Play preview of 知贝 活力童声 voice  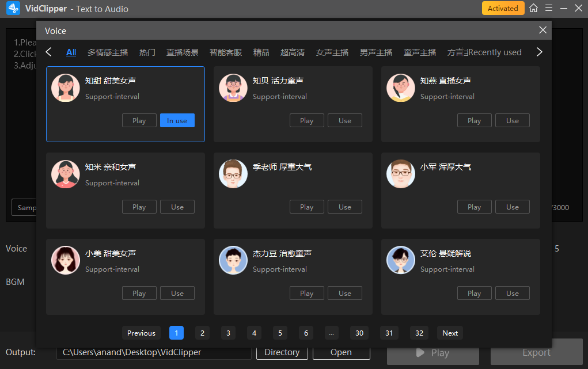click(x=306, y=121)
